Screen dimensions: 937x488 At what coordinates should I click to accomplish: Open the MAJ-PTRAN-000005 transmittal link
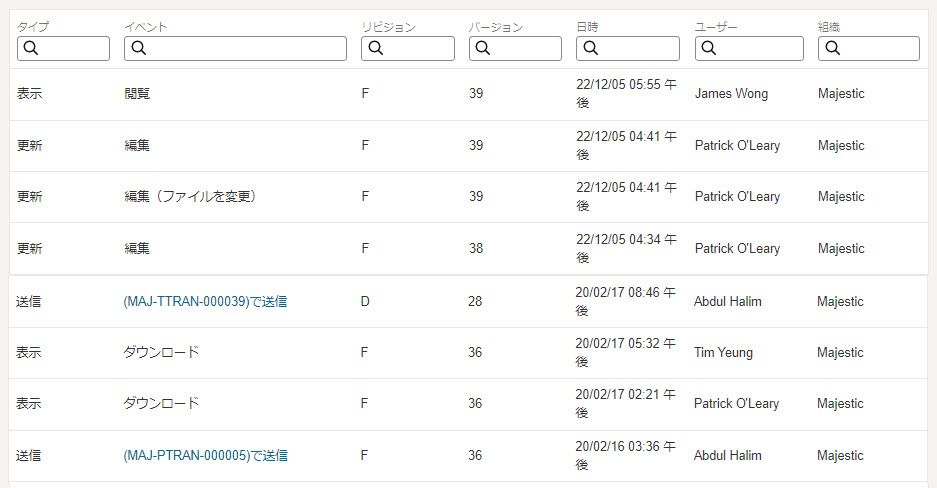[205, 455]
